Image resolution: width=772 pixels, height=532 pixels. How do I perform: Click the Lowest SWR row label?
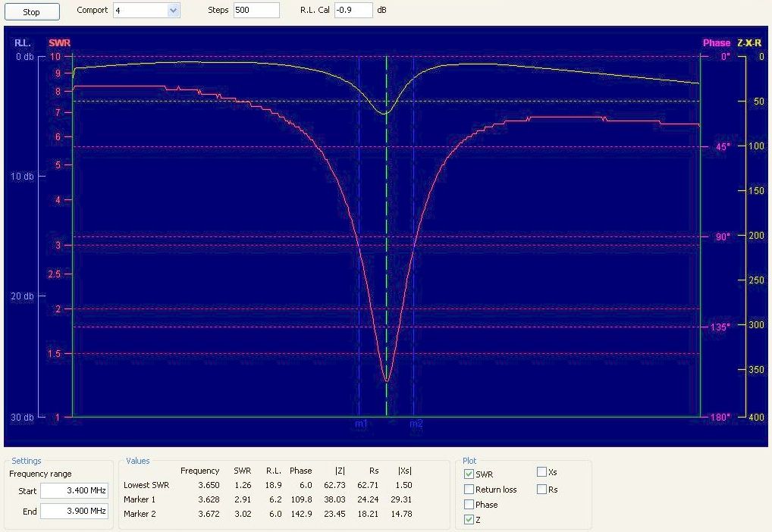coord(146,485)
